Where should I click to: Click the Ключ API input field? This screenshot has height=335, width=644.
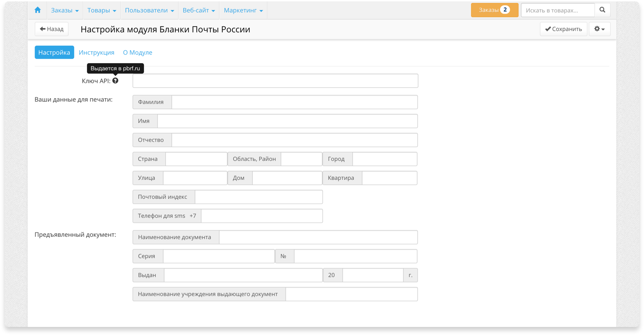point(275,81)
